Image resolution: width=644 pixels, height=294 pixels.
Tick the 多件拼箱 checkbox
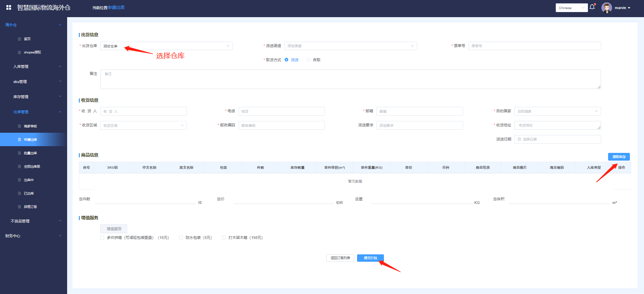click(x=102, y=238)
